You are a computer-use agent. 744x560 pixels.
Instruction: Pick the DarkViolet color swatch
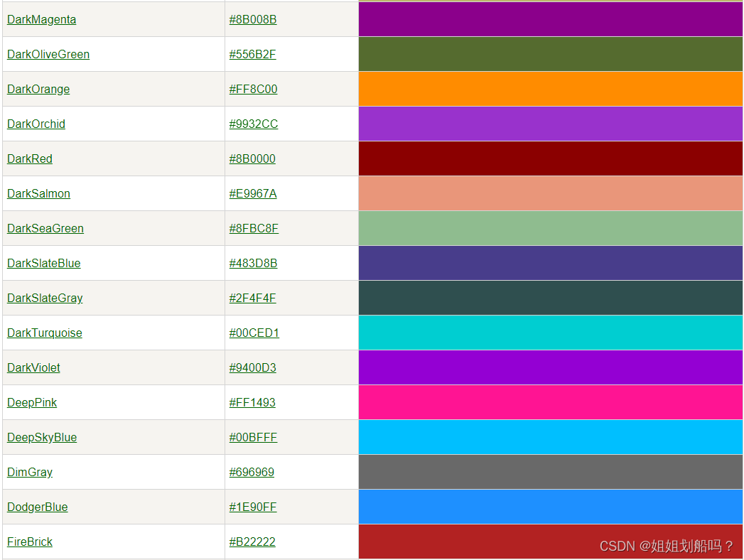click(x=551, y=368)
